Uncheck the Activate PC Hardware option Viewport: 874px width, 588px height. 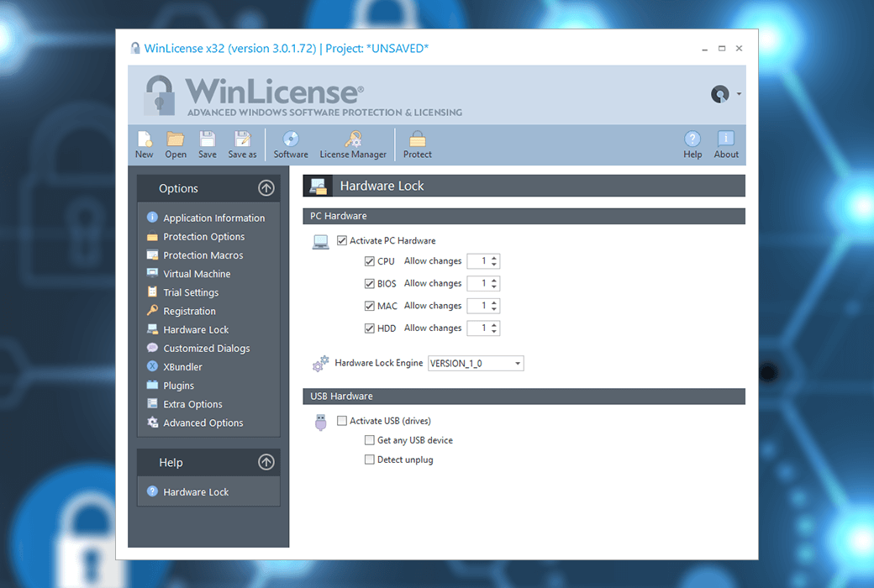(x=342, y=240)
